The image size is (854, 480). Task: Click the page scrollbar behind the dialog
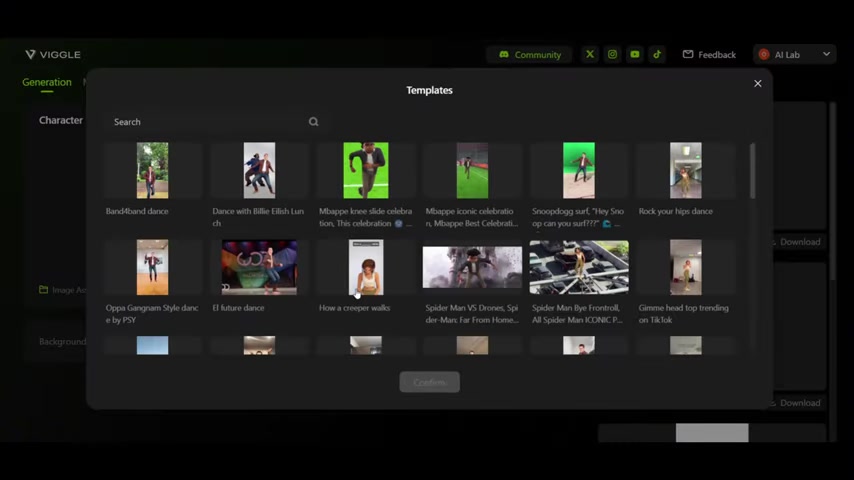pos(832,191)
